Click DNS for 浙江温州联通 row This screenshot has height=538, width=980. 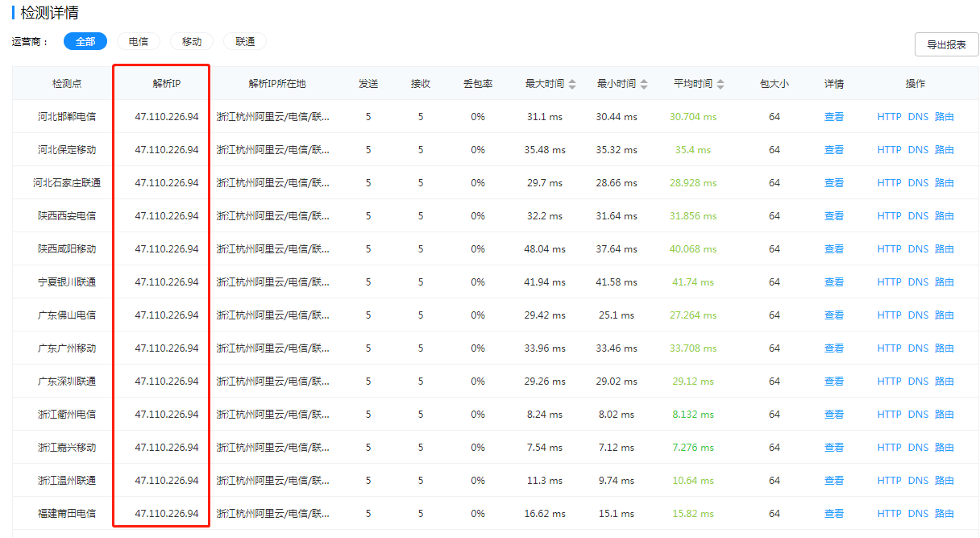click(918, 481)
